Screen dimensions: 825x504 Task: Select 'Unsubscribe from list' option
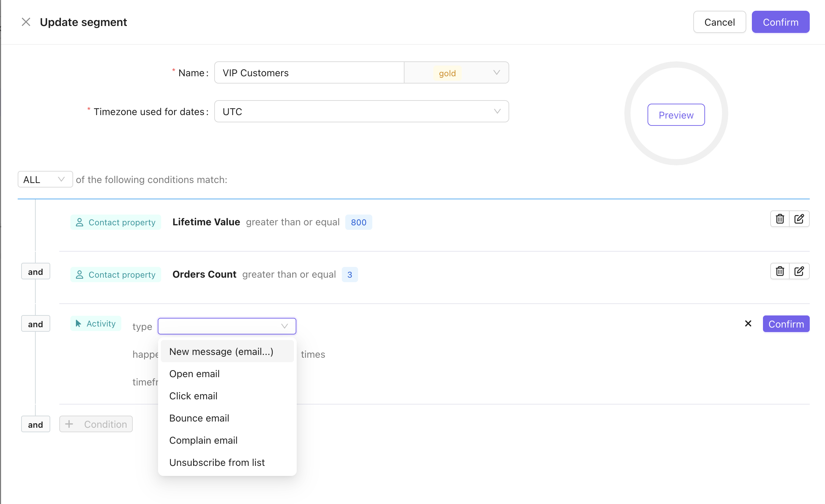(217, 462)
